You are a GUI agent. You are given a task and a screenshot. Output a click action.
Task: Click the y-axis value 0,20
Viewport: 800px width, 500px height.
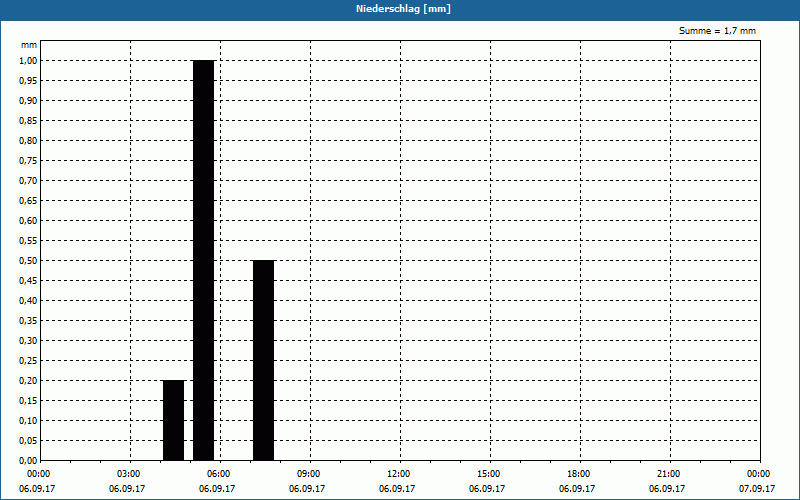[28, 381]
